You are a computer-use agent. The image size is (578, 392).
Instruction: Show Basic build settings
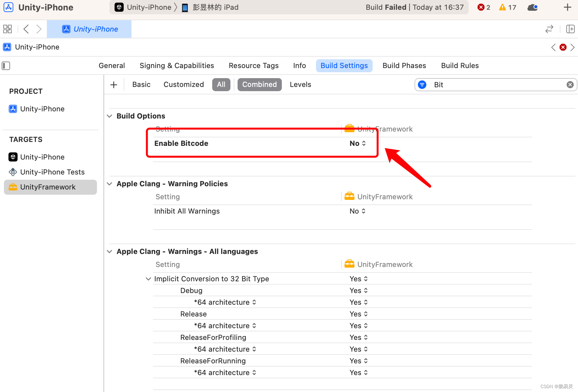pyautogui.click(x=141, y=85)
